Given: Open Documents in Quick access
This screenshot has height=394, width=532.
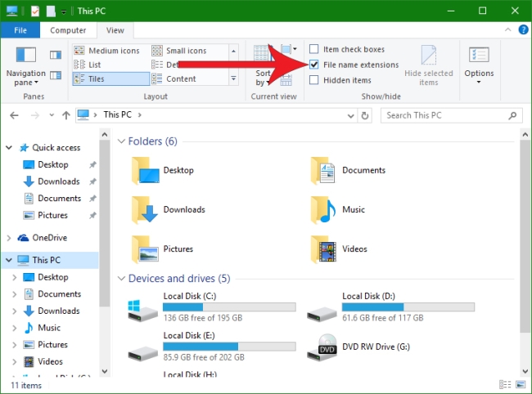Looking at the screenshot, I should click(60, 198).
